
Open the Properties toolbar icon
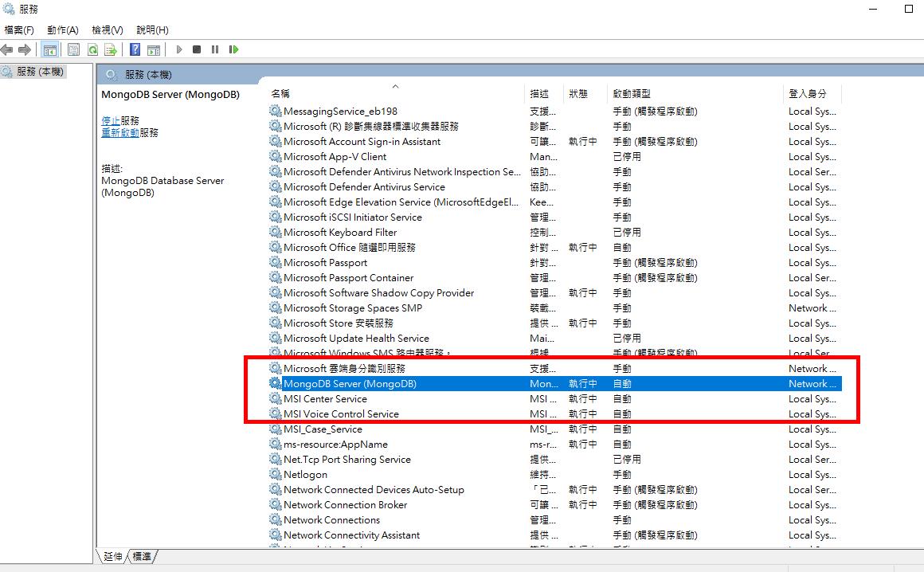(73, 50)
